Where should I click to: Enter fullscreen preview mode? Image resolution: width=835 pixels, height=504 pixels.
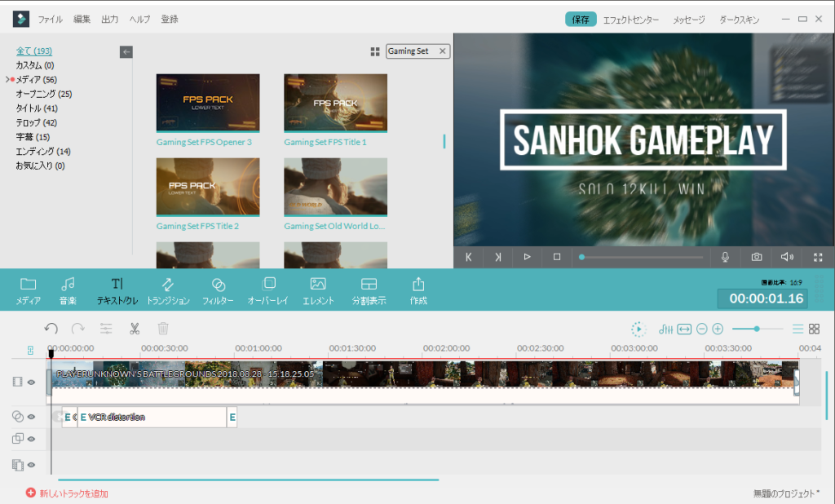[819, 258]
